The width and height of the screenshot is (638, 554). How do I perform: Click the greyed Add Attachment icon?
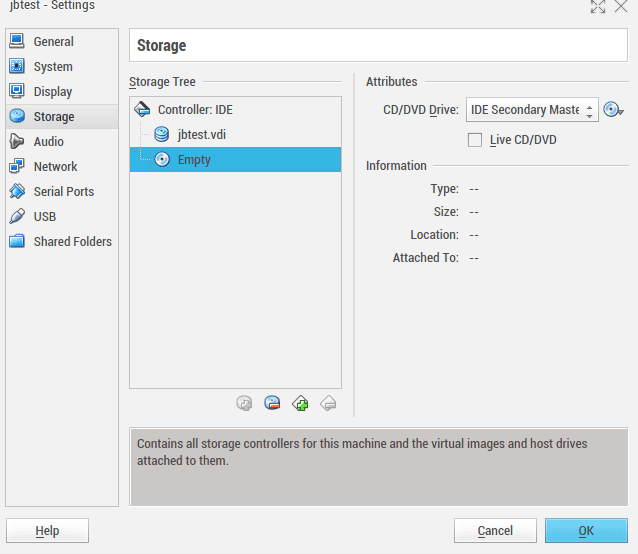pyautogui.click(x=244, y=404)
